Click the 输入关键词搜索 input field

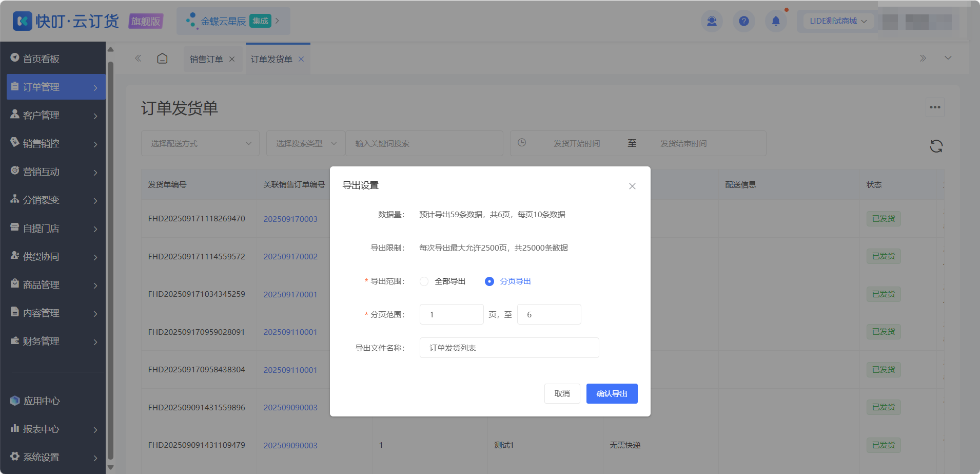click(x=424, y=143)
